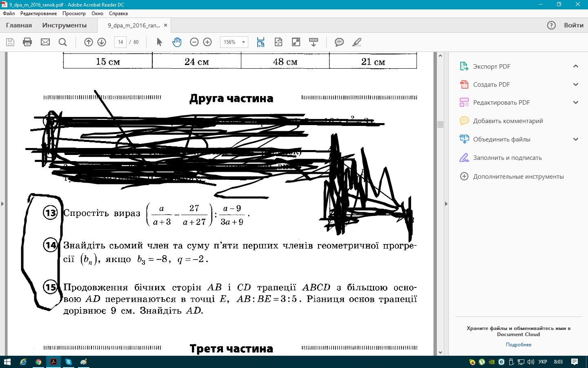This screenshot has width=588, height=368.
Task: Expand the Создать PDF chevron
Action: coord(576,85)
